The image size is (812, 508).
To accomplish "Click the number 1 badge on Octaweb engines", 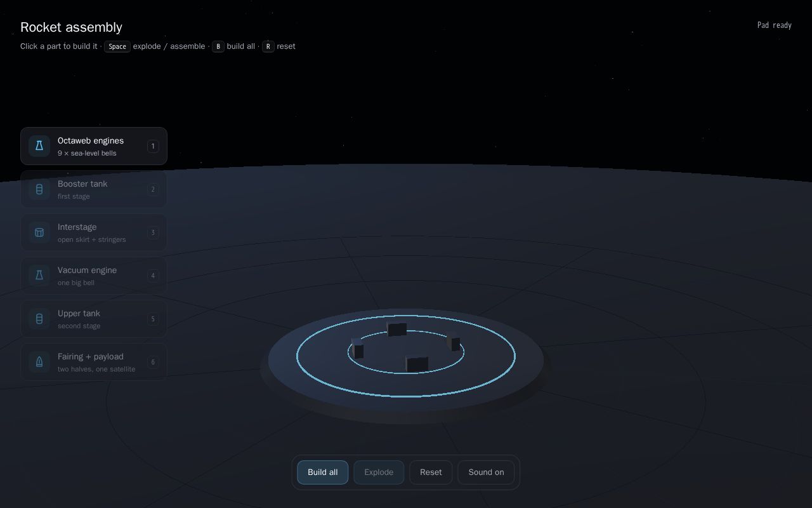I will coord(153,146).
